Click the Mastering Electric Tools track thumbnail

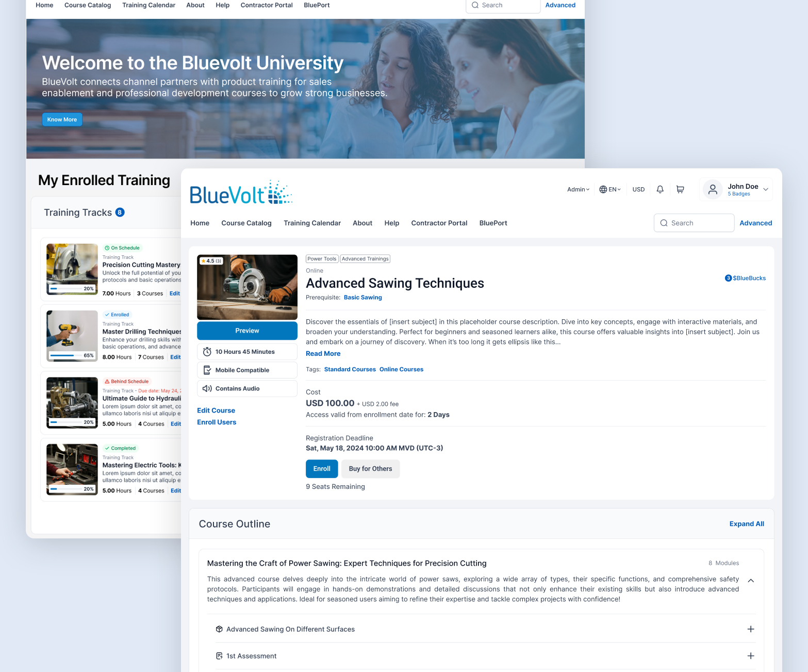point(72,469)
